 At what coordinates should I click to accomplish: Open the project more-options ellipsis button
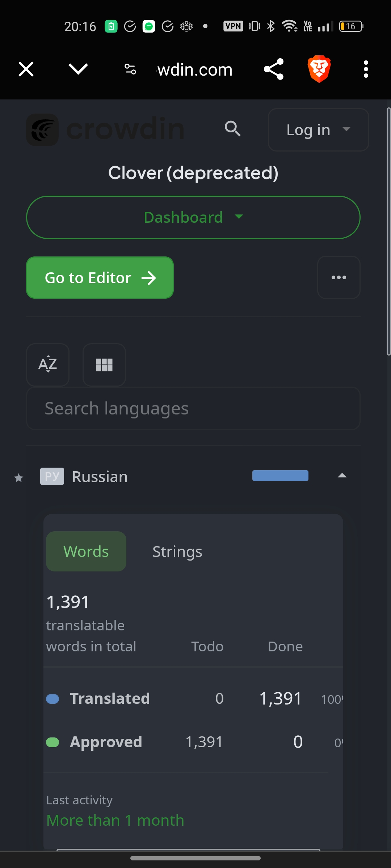[x=339, y=277]
